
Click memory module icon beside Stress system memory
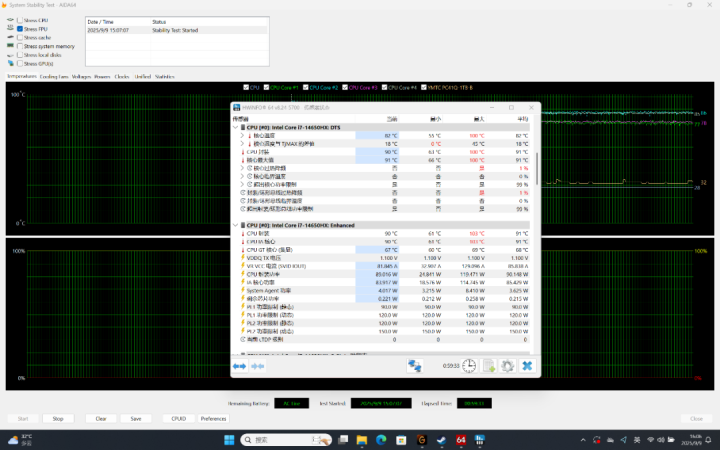coord(10,46)
